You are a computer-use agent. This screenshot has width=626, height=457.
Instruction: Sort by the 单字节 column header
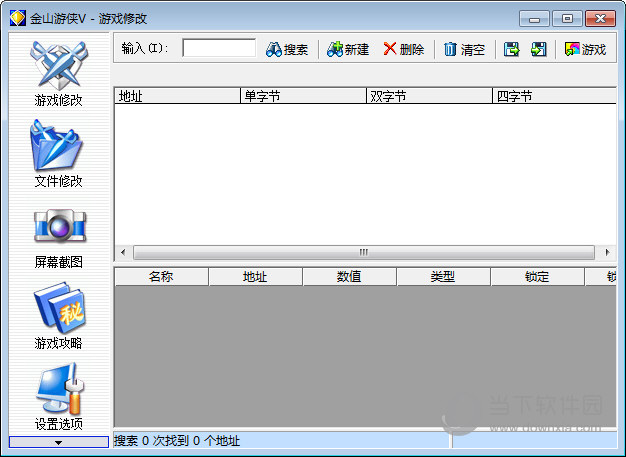(x=303, y=96)
